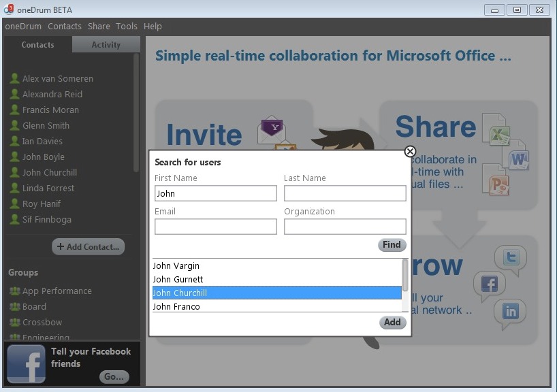The image size is (557, 392).
Task: Focus the Last Name input field
Action: 345,193
